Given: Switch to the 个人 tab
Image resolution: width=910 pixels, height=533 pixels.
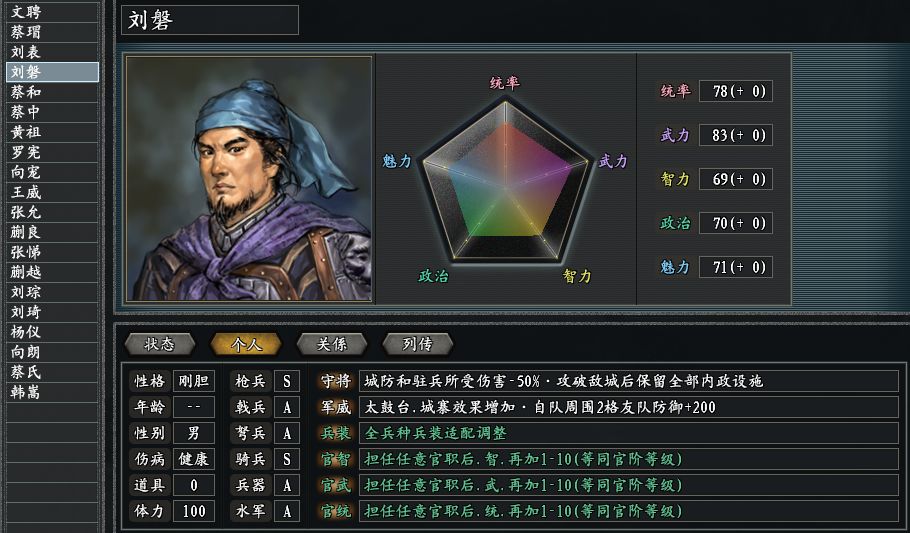Looking at the screenshot, I should [246, 344].
